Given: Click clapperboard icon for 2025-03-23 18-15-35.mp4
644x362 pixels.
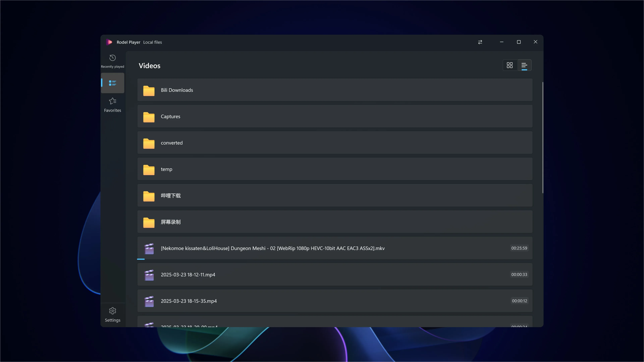Looking at the screenshot, I should [x=149, y=301].
